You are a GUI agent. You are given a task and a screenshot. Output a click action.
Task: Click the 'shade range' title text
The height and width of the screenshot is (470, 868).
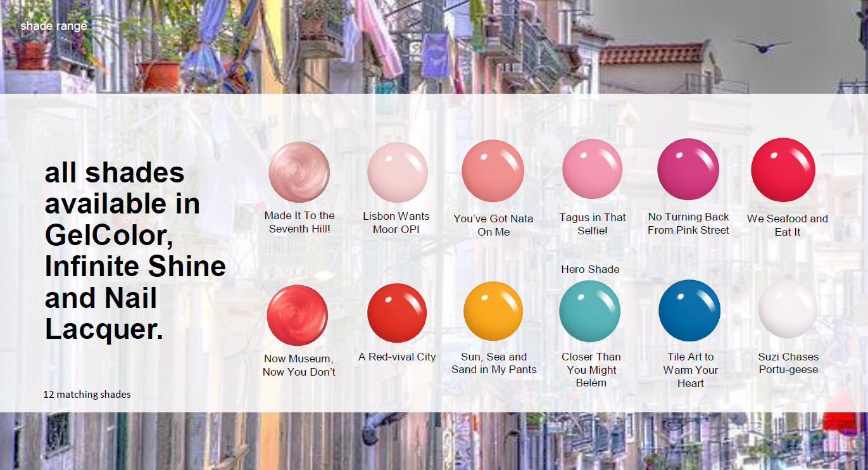(x=53, y=26)
